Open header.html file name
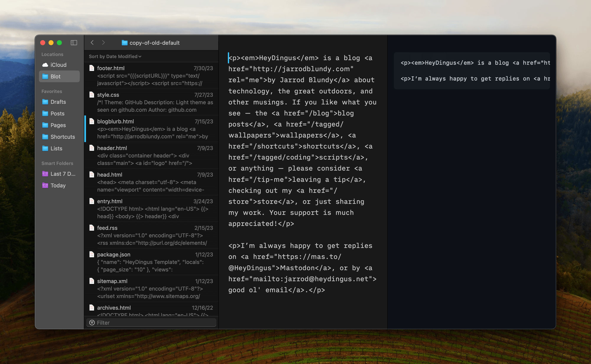591x364 pixels. [112, 148]
